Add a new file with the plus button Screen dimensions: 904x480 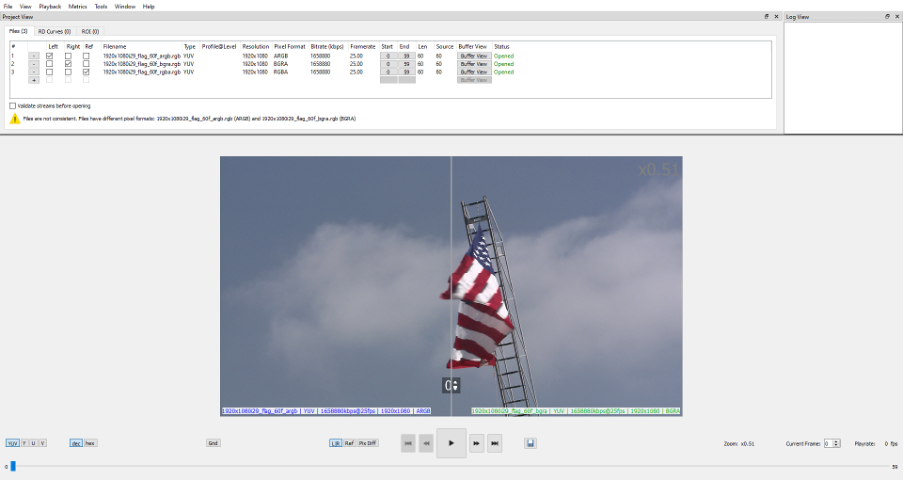pos(33,80)
